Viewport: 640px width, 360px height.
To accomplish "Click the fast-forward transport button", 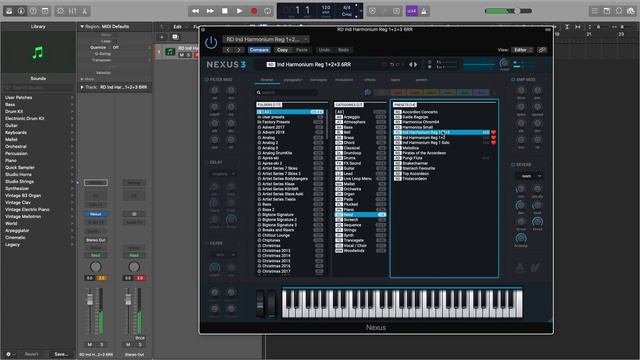I will [210, 11].
